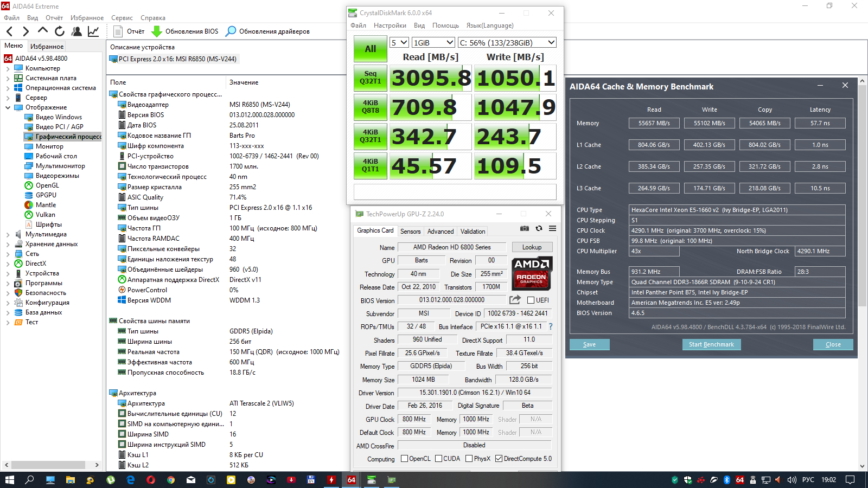Click the down arrow of the right-edge vertical scrollbar
Viewport: 868px width, 488px height.
(x=863, y=466)
